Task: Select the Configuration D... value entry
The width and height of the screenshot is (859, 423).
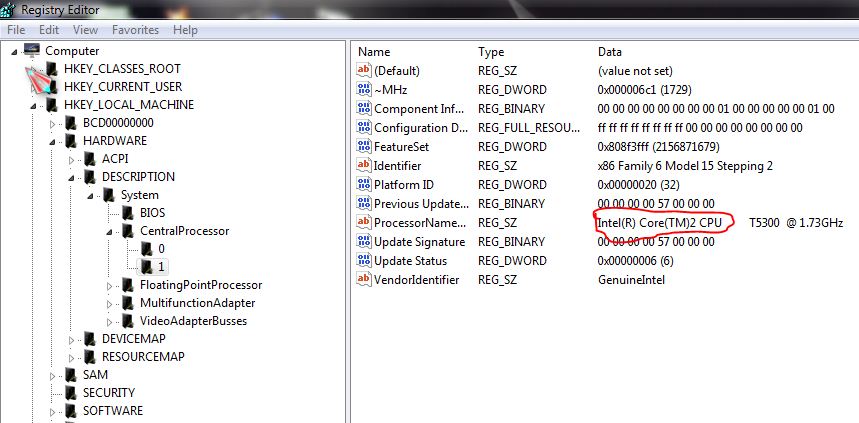Action: point(421,128)
